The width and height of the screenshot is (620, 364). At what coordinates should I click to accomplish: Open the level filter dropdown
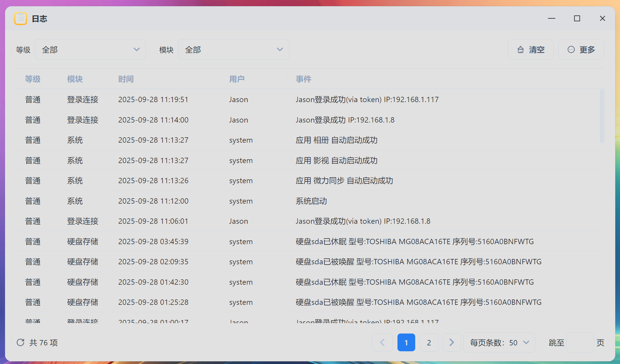tap(90, 50)
